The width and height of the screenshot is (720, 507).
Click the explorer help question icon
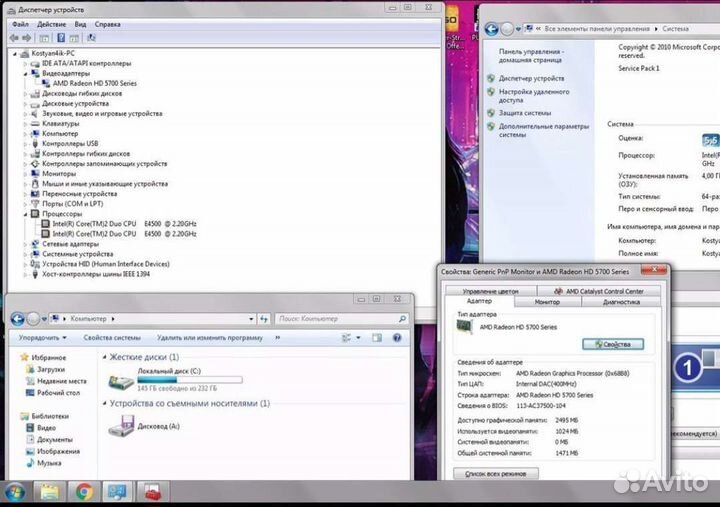pyautogui.click(x=397, y=338)
